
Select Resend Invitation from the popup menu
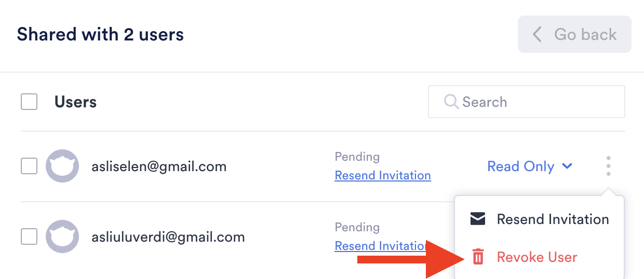point(553,219)
